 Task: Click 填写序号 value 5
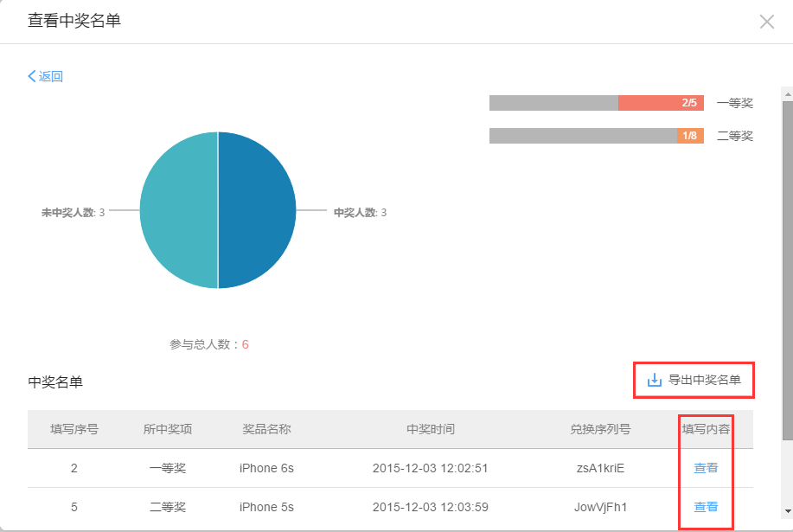point(74,507)
